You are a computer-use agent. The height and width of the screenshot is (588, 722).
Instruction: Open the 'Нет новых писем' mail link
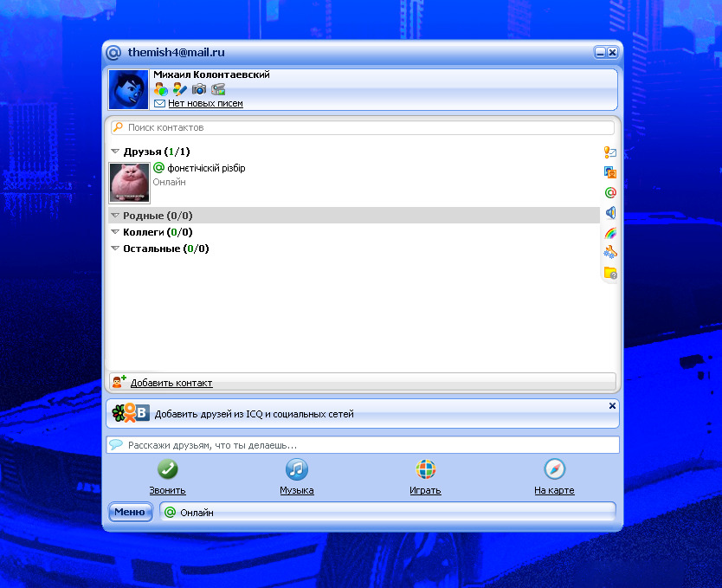point(205,104)
